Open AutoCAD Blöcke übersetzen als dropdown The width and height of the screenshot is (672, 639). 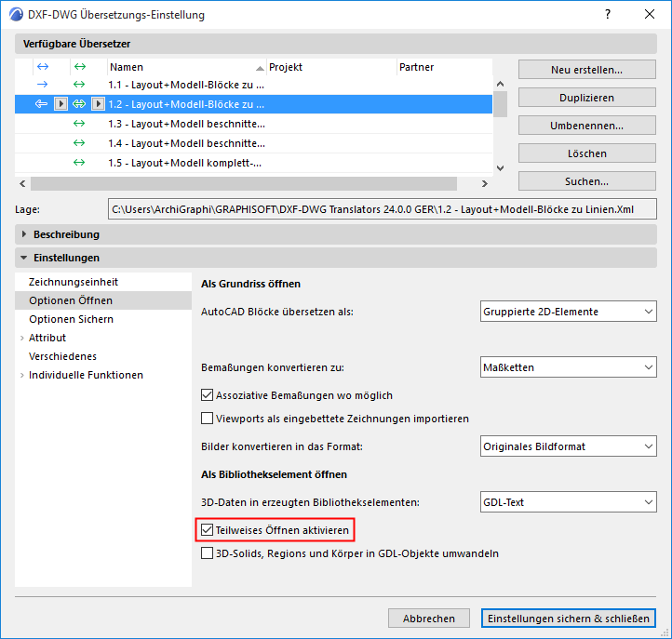(569, 312)
